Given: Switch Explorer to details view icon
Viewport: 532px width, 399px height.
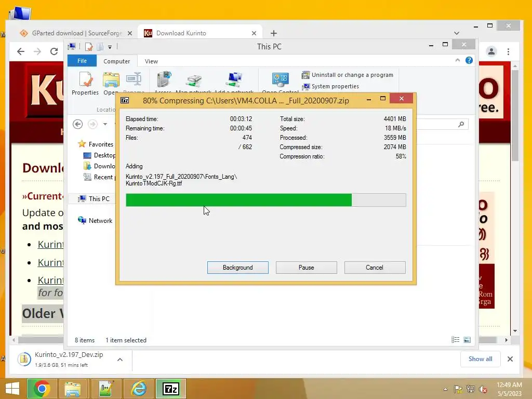Looking at the screenshot, I should (455, 340).
